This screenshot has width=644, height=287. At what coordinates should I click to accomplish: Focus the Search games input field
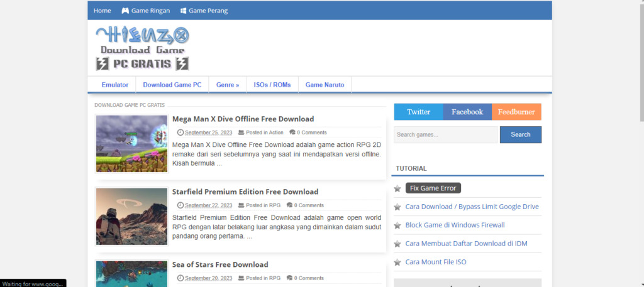point(446,134)
